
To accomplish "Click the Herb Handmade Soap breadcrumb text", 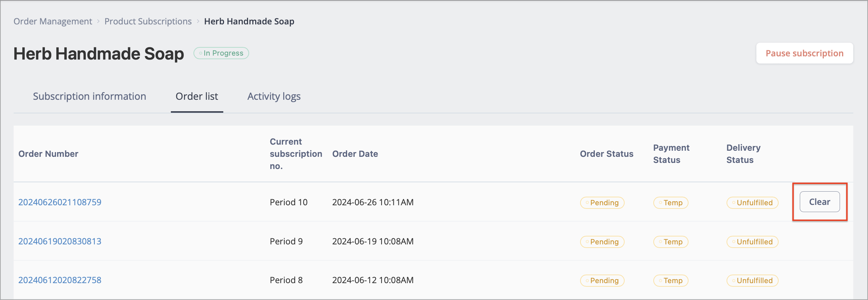I will click(x=249, y=22).
